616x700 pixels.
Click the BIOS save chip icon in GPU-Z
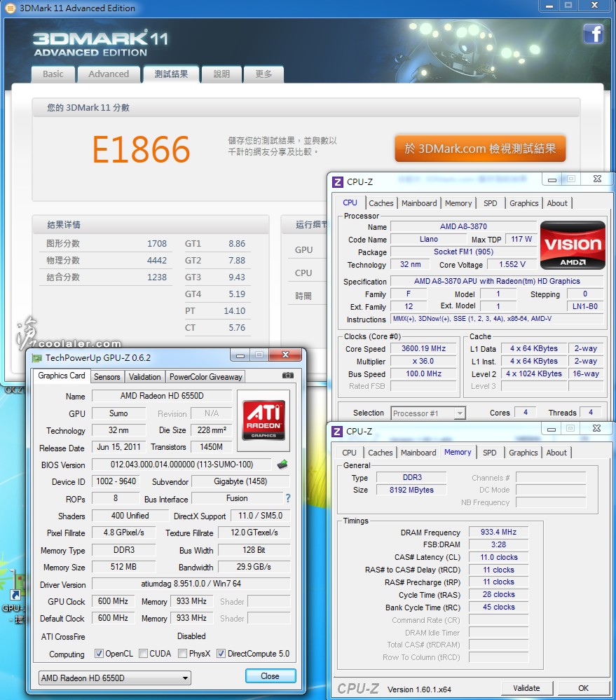[282, 465]
